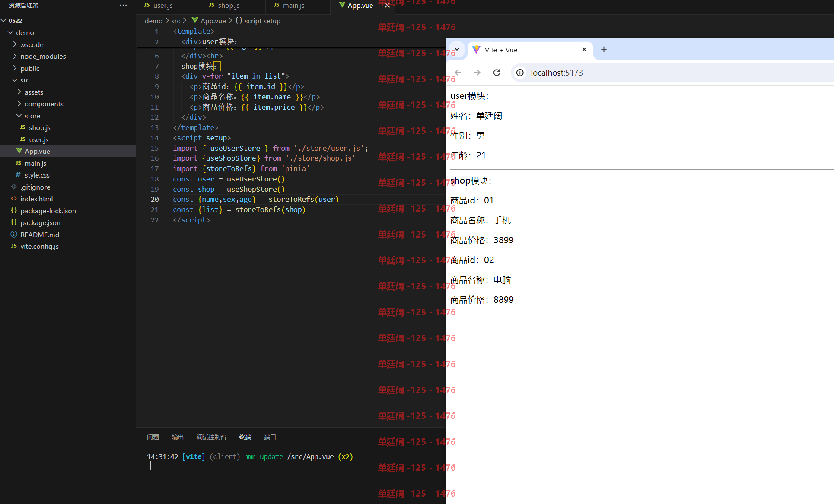The height and width of the screenshot is (504, 834).
Task: Click the localhost:5173 address bar
Action: [557, 73]
